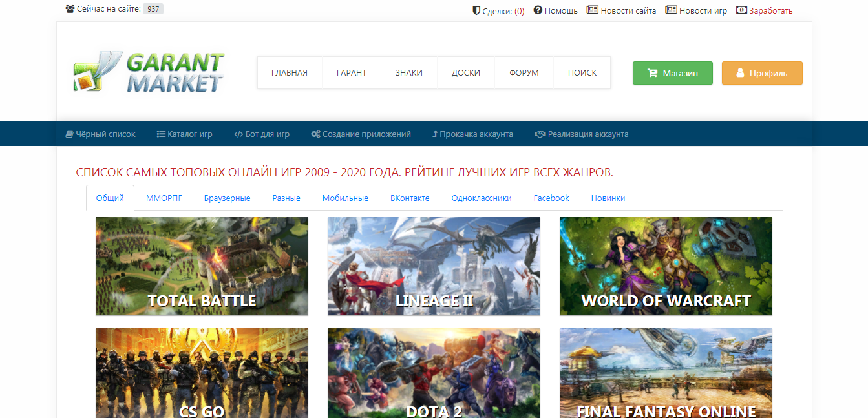This screenshot has height=418, width=868.
Task: Click the orange Профиль button
Action: point(762,73)
